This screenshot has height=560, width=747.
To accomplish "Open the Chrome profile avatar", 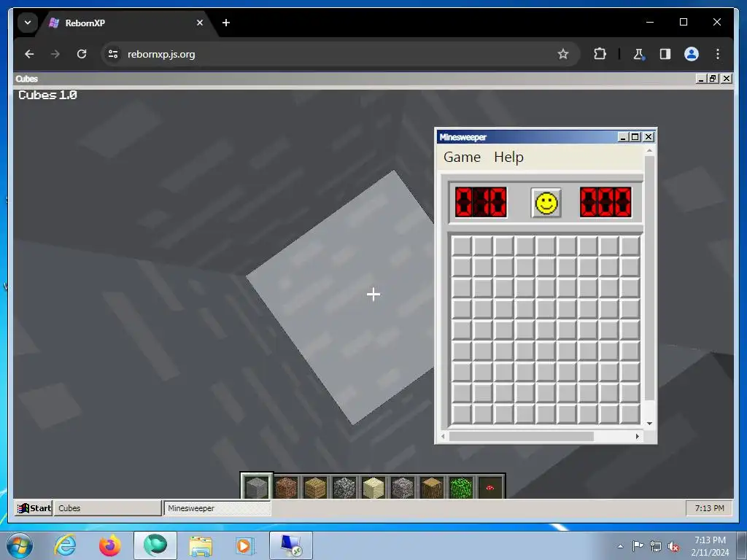I will [x=692, y=54].
